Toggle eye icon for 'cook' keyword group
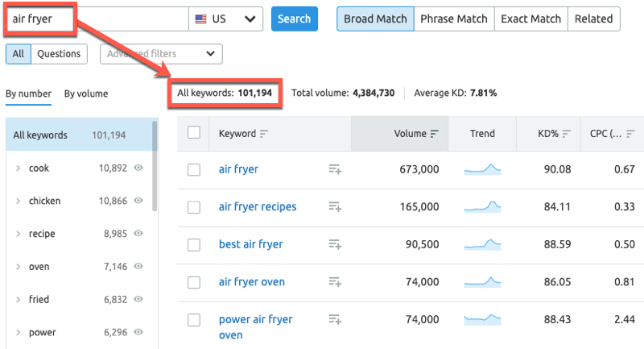The image size is (644, 349). click(138, 168)
